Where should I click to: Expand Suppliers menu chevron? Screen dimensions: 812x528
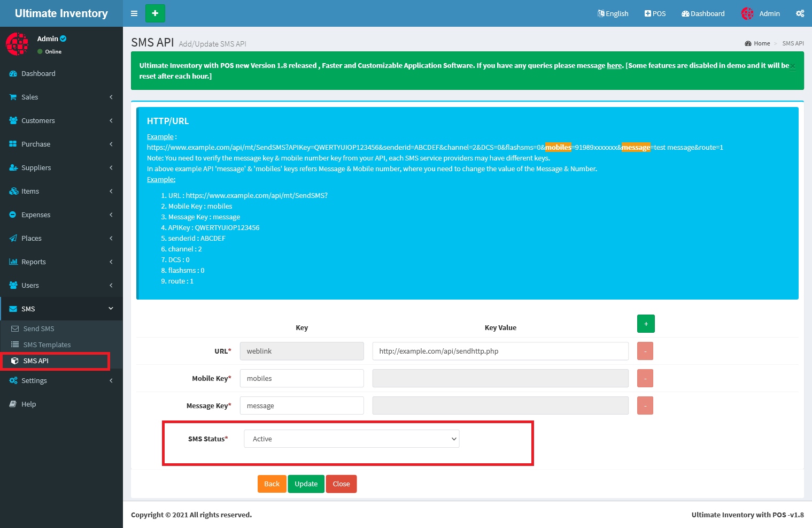pyautogui.click(x=111, y=168)
